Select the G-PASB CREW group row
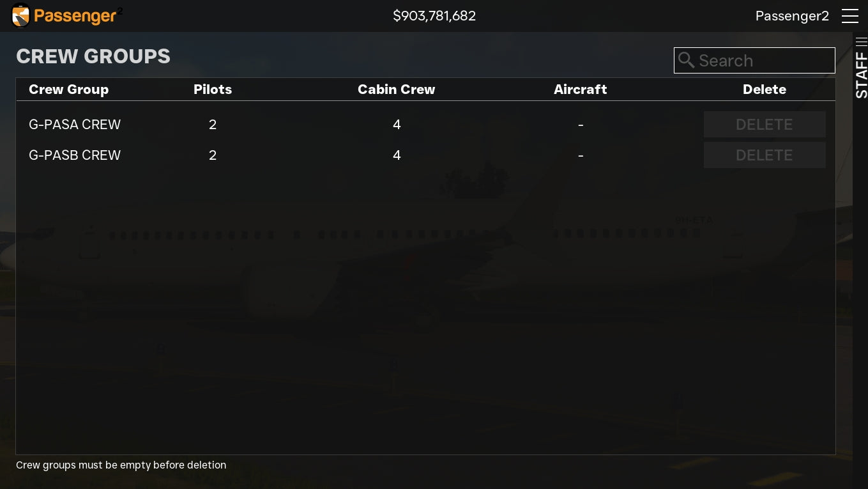 tap(75, 155)
